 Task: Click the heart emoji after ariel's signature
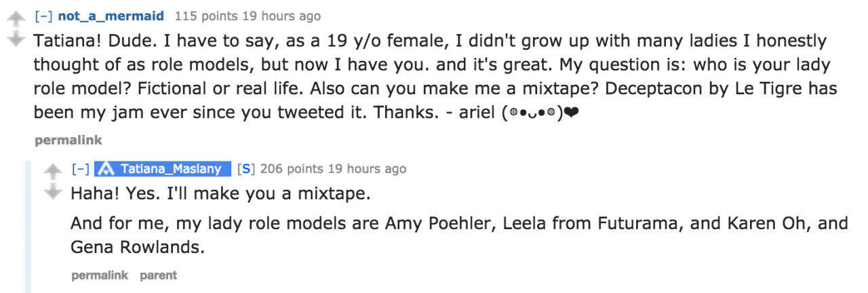571,113
